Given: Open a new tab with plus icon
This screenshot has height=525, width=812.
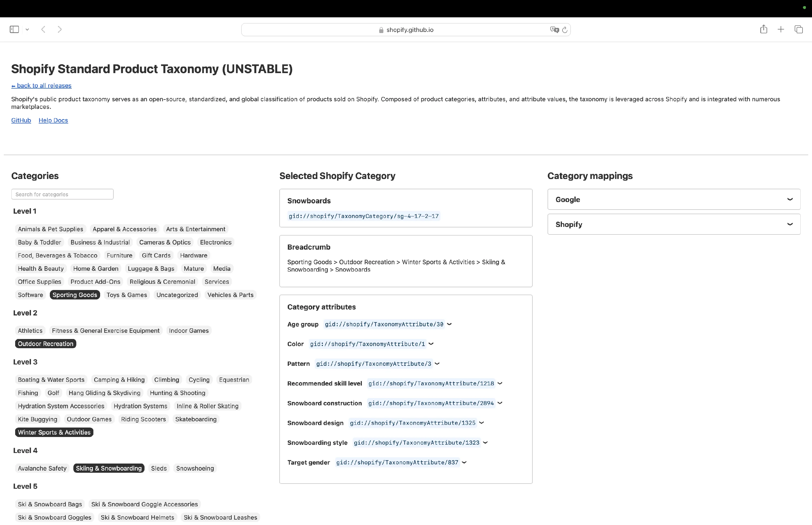Looking at the screenshot, I should [x=781, y=29].
